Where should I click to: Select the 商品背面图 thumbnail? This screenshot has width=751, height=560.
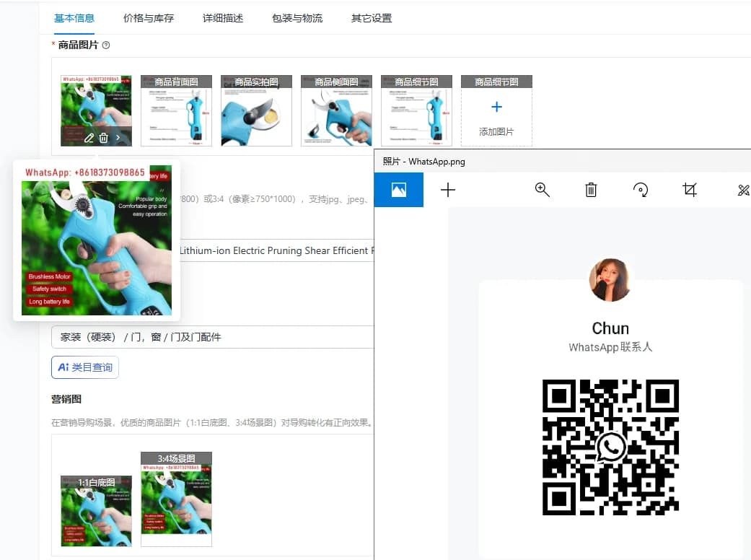pyautogui.click(x=176, y=110)
